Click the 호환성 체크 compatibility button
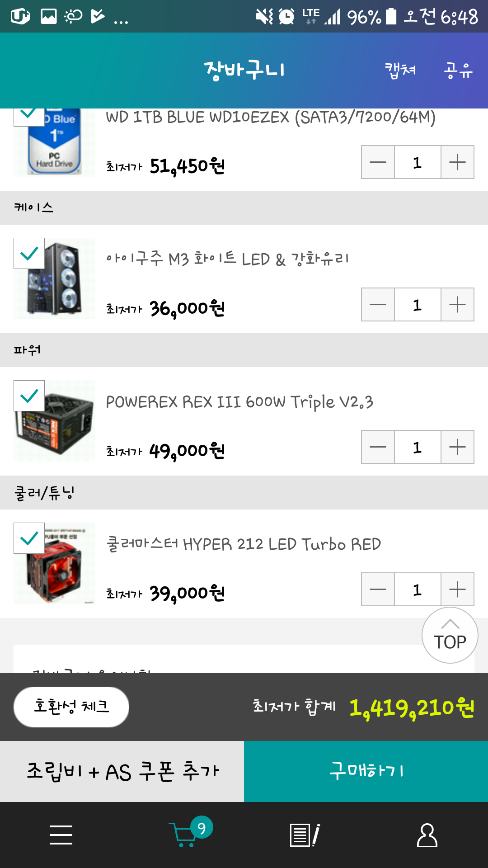The width and height of the screenshot is (488, 868). (71, 707)
